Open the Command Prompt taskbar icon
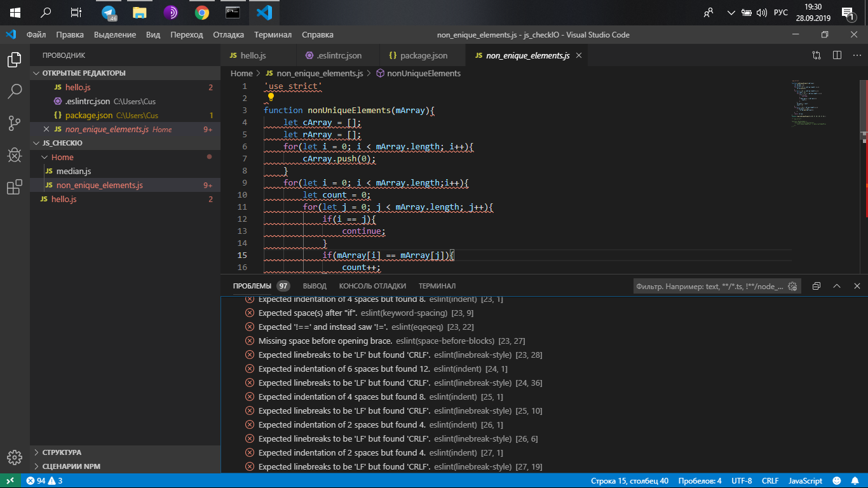The width and height of the screenshot is (868, 488). point(233,13)
